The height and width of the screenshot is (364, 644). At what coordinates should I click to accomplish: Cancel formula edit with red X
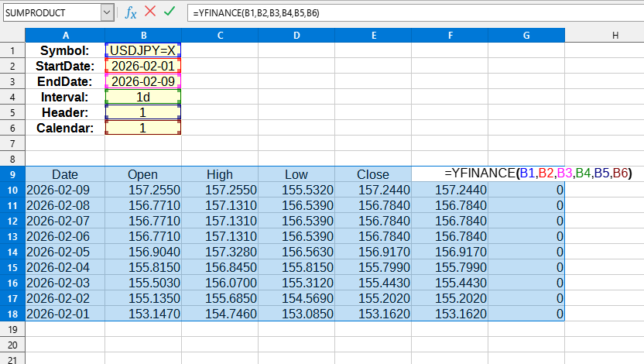click(x=150, y=12)
